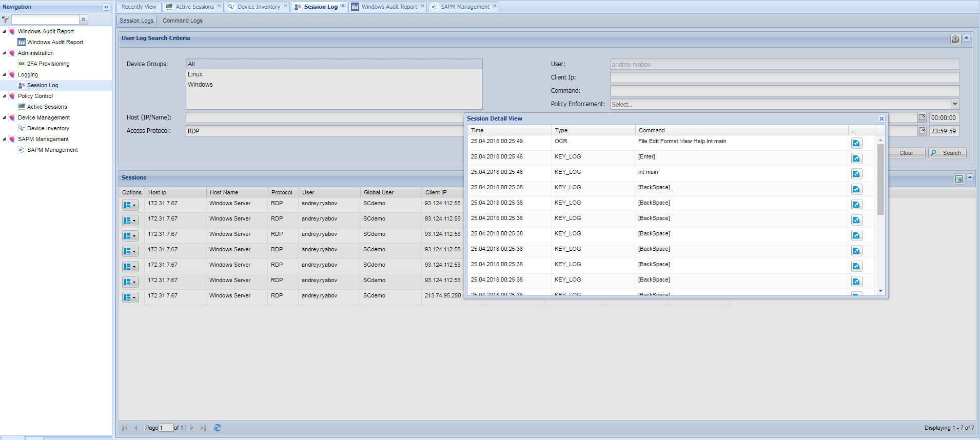
Task: Close the Session Detail View popup
Action: click(x=881, y=118)
